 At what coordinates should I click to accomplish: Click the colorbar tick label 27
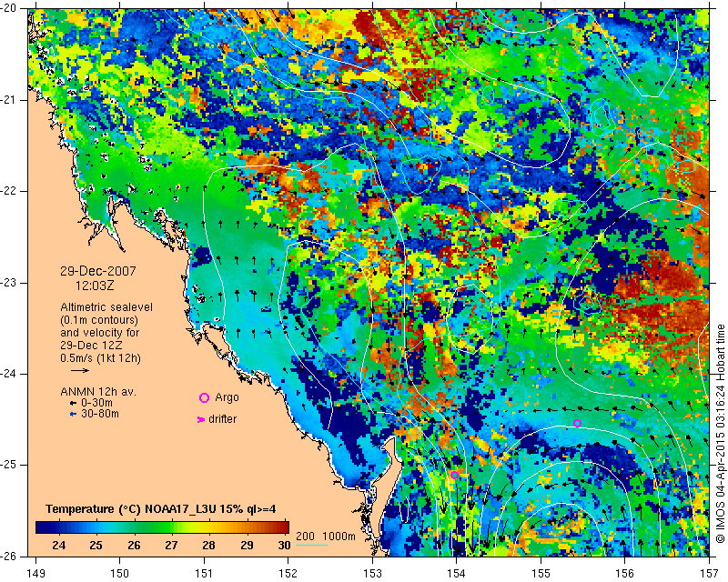(x=171, y=546)
